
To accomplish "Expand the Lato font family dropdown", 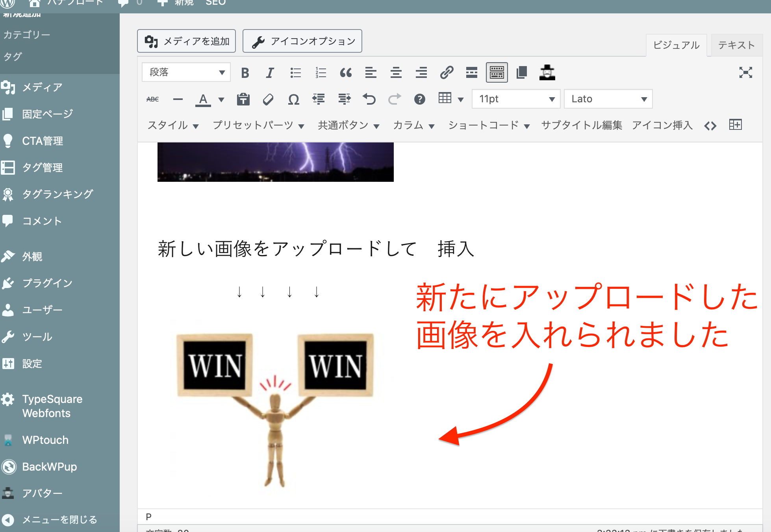I will point(608,99).
